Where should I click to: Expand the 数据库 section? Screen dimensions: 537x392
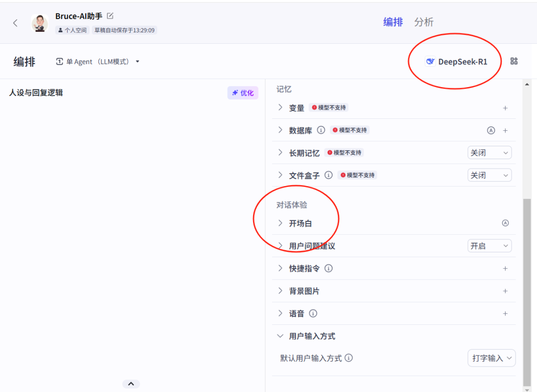click(x=280, y=130)
